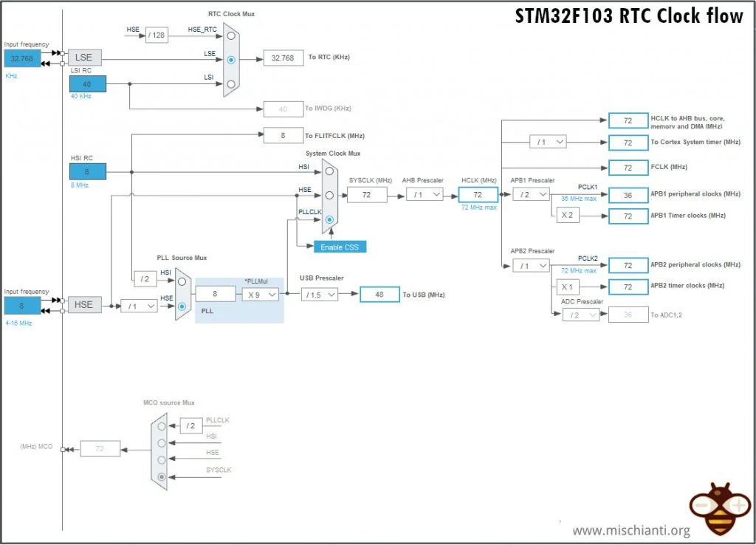Image resolution: width=756 pixels, height=545 pixels.
Task: Open the APB1 Prescaler /2 dropdown
Action: (530, 195)
